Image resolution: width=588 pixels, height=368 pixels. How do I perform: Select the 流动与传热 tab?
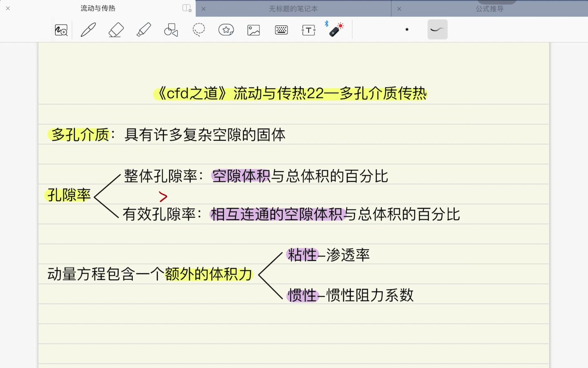point(98,8)
